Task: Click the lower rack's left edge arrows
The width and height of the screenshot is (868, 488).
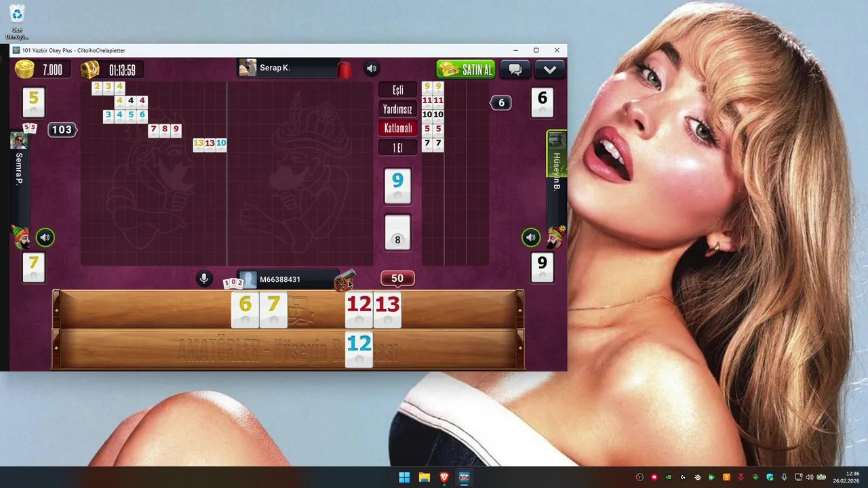Action: (x=56, y=350)
